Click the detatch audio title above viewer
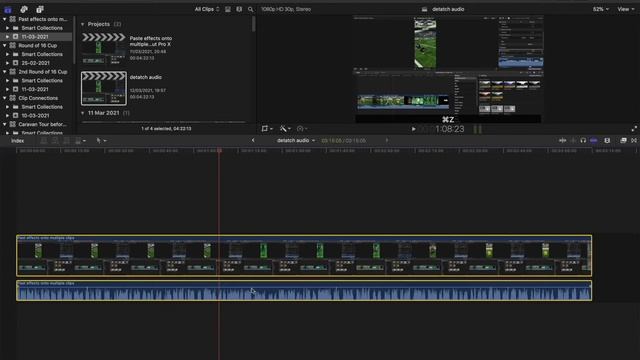Image resolution: width=640 pixels, height=360 pixels. click(x=448, y=9)
